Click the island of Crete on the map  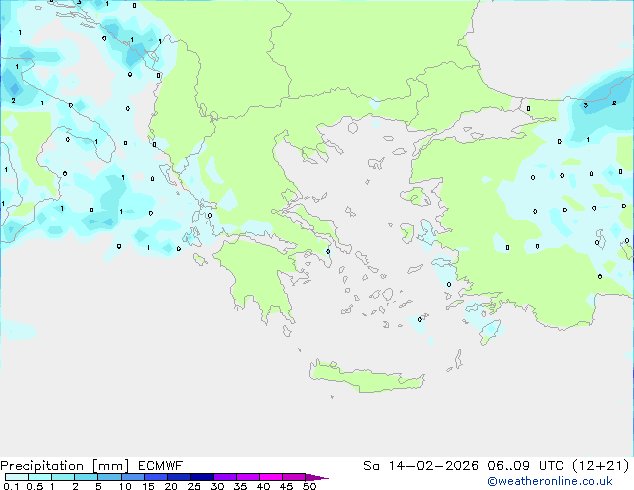366,378
